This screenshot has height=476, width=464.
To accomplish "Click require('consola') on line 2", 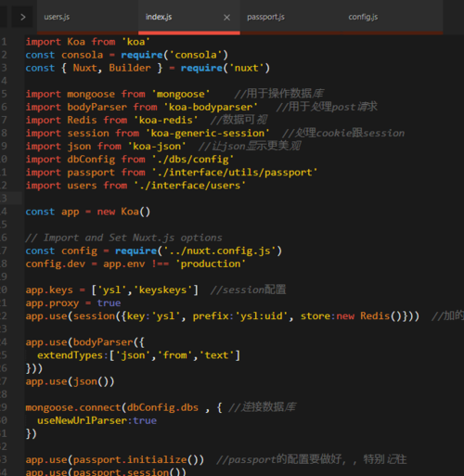I will pyautogui.click(x=174, y=55).
